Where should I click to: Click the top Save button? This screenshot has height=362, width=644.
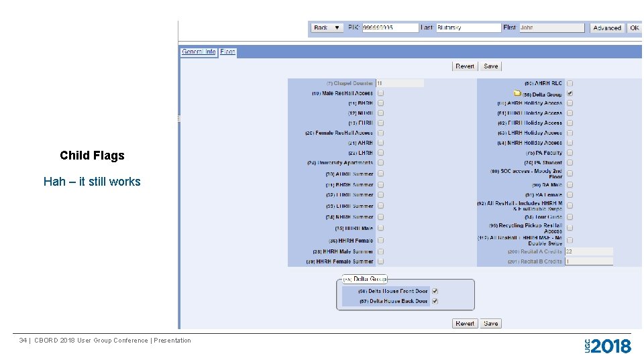tap(490, 66)
